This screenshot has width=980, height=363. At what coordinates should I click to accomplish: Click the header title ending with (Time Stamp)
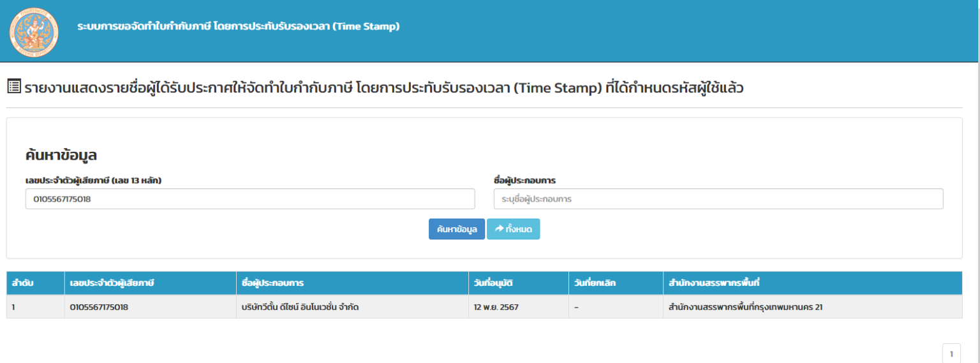pos(238,27)
